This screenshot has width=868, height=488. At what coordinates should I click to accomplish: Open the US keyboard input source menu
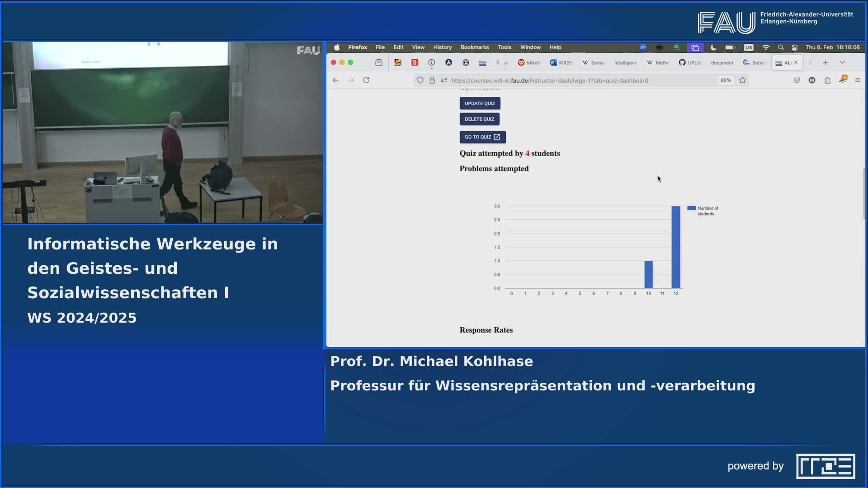tap(749, 47)
